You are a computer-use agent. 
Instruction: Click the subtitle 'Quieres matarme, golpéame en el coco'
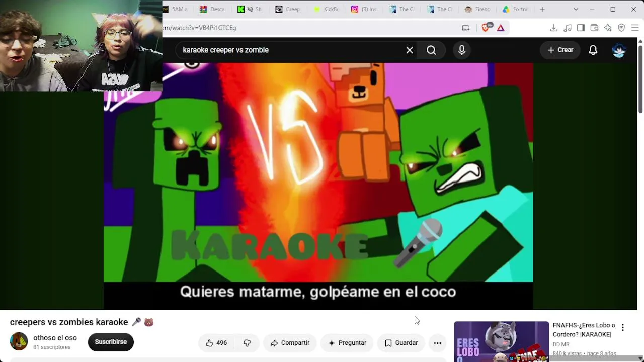tap(318, 292)
